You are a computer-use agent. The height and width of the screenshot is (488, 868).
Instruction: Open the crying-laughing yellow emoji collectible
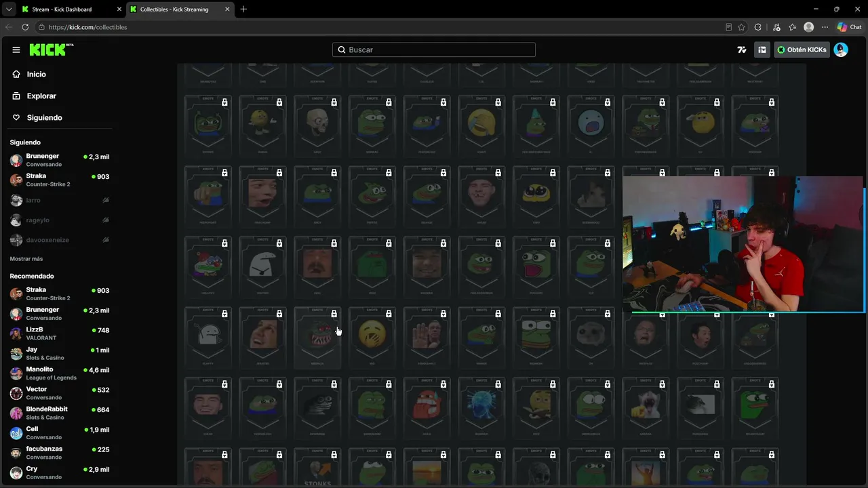(481, 126)
